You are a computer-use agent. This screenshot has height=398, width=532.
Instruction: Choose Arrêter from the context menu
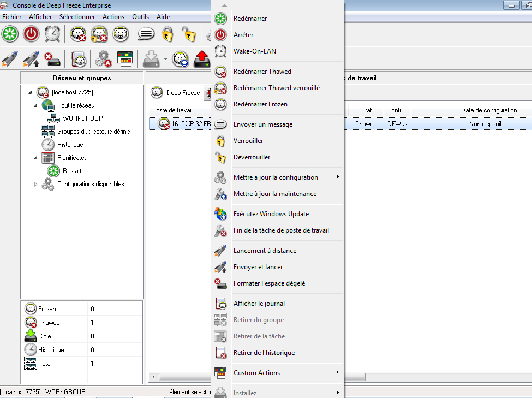point(278,35)
